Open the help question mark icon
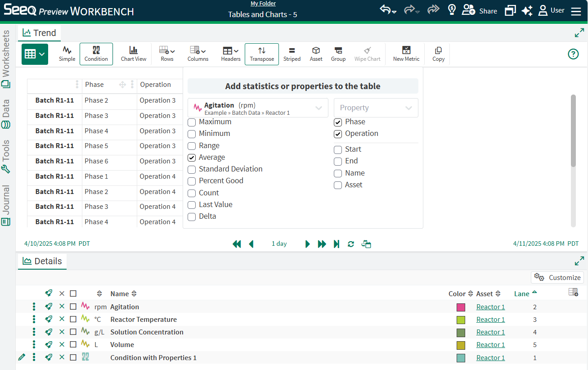Viewport: 588px width, 370px height. coord(573,54)
